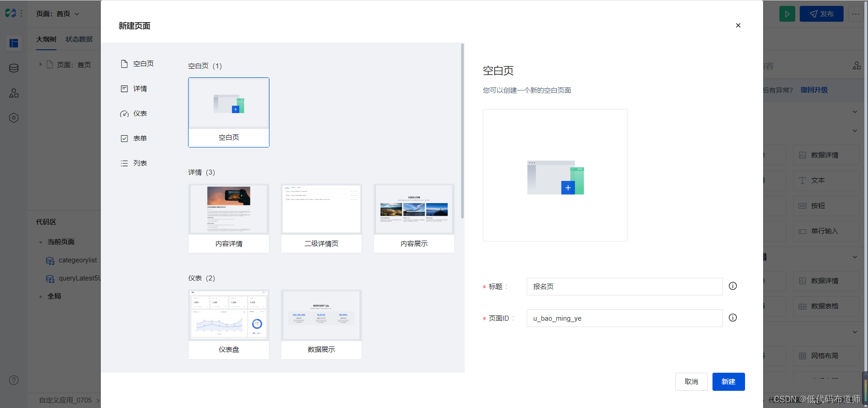Click the three-dot menu beside logo

tap(21, 14)
